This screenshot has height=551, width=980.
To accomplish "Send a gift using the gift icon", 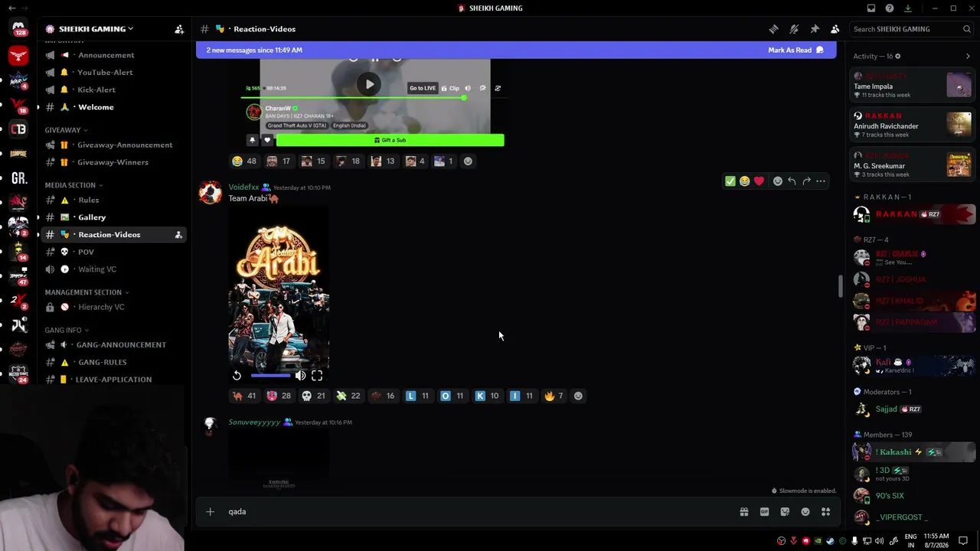I will [743, 512].
